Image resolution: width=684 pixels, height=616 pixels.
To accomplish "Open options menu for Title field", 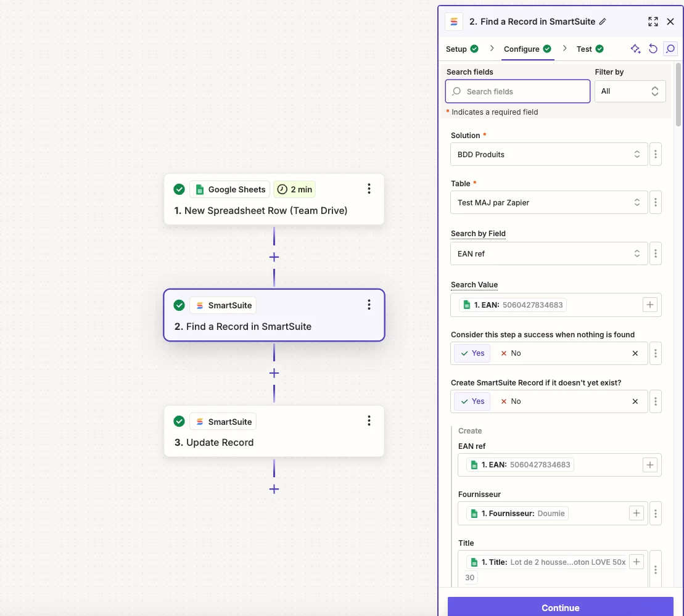I will coord(655,569).
